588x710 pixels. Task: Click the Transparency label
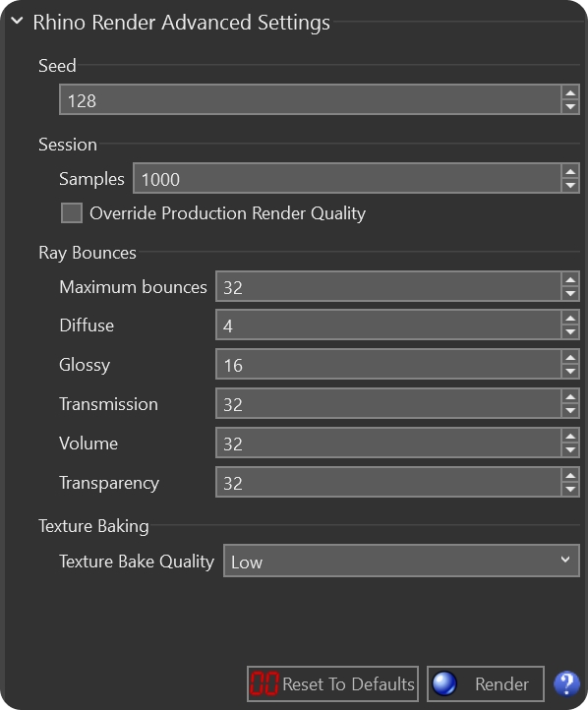[x=109, y=483]
